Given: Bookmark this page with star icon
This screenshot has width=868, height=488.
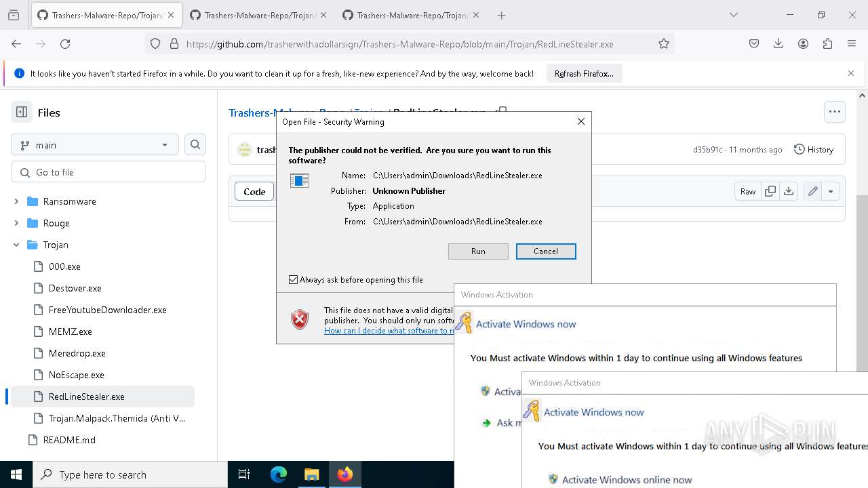Looking at the screenshot, I should (x=664, y=43).
